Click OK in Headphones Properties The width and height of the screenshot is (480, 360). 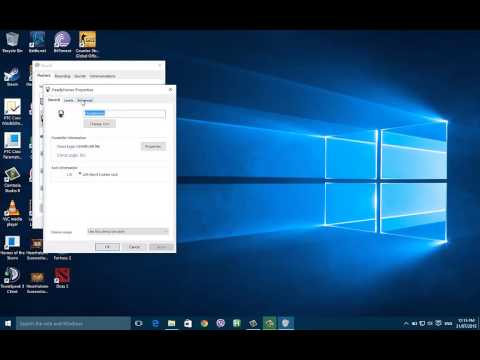click(x=107, y=247)
